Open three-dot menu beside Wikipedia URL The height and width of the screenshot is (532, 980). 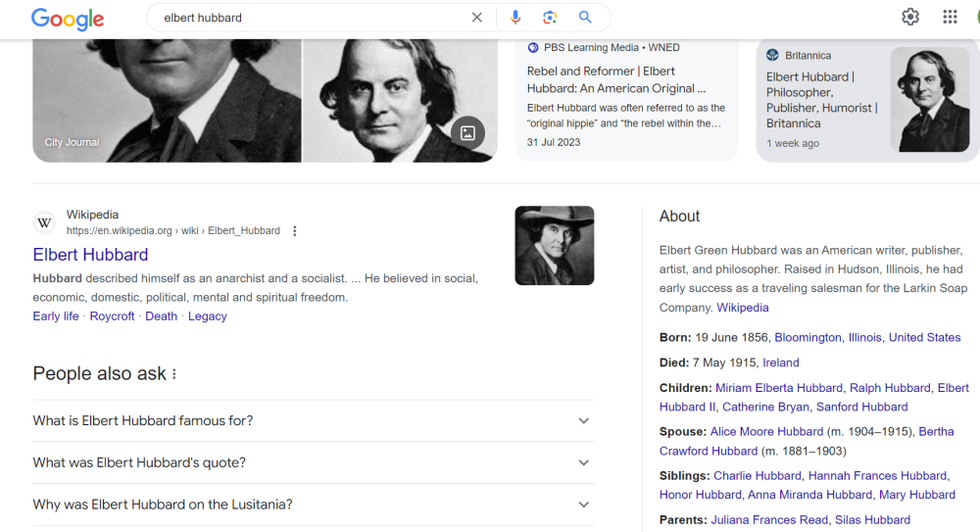tap(294, 230)
